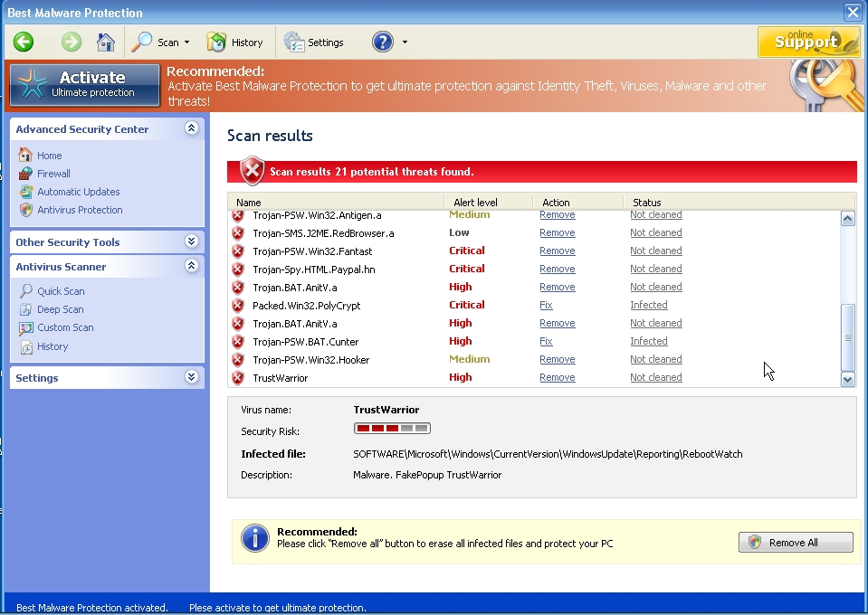Click Not cleaned status of Trojan-PSW.Win32.Hooker
The height and width of the screenshot is (615, 868).
tap(656, 359)
